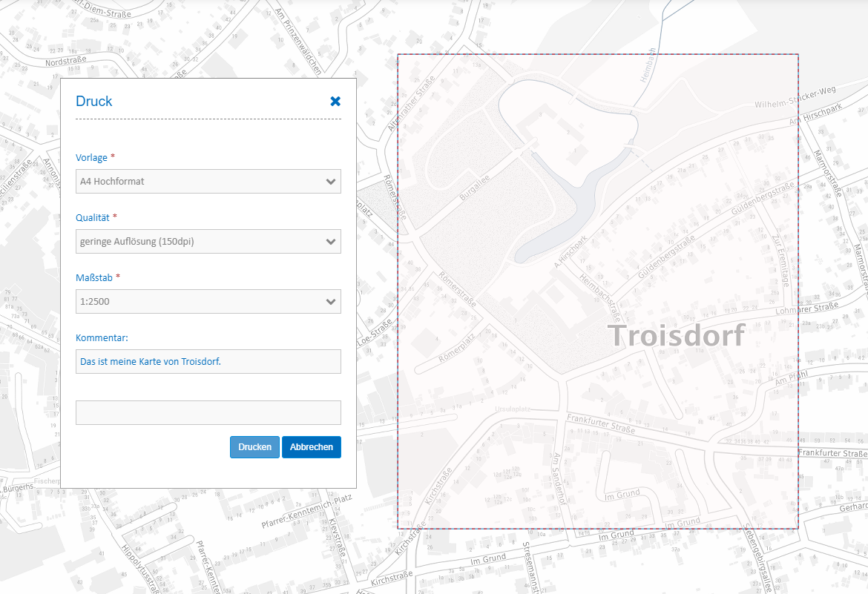Click the Wilhelm-Stricker-Weg label
The height and width of the screenshot is (594, 868).
(795, 97)
